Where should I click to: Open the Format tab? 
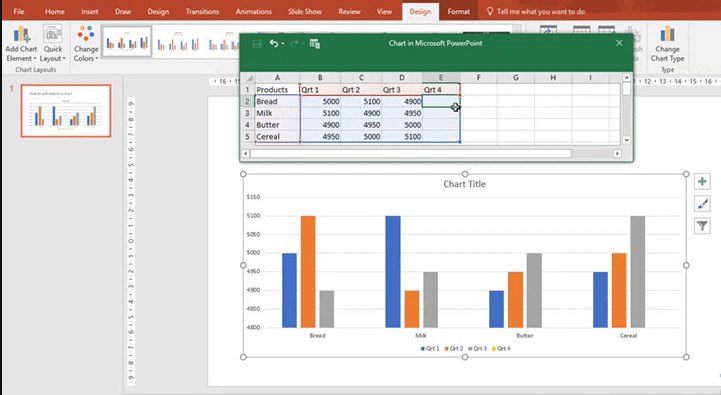point(458,11)
